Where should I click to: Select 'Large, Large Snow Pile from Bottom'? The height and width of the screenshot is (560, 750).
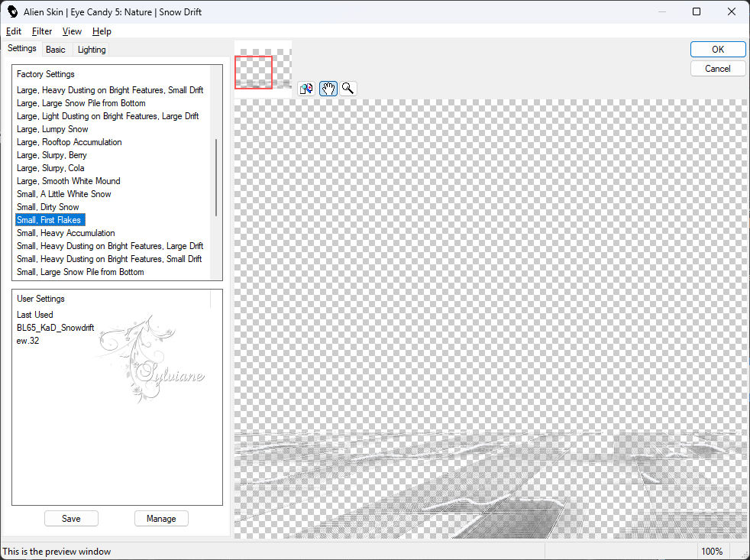tap(81, 103)
